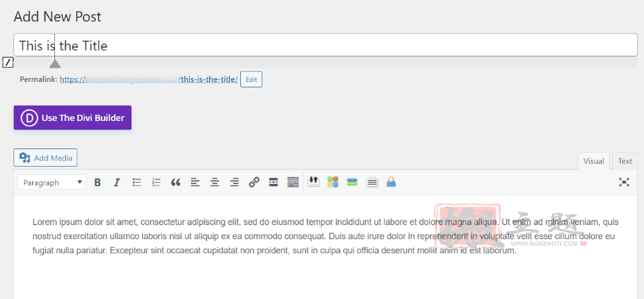The width and height of the screenshot is (644, 299).
Task: Click Use The Divi Builder button
Action: coord(72,118)
